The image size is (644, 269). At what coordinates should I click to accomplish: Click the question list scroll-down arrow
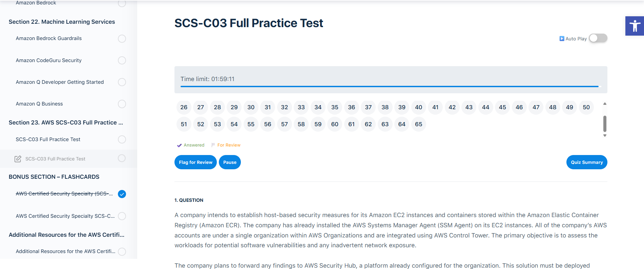tap(605, 135)
